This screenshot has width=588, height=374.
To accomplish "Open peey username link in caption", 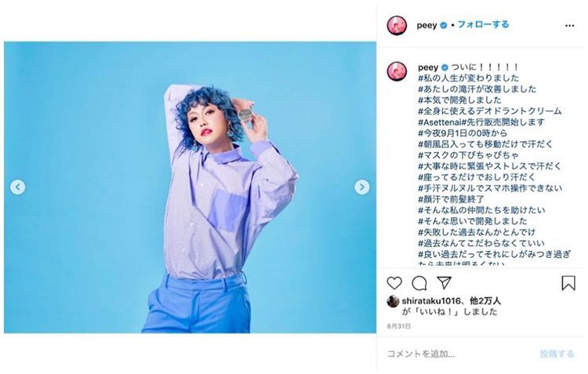I will tap(428, 67).
